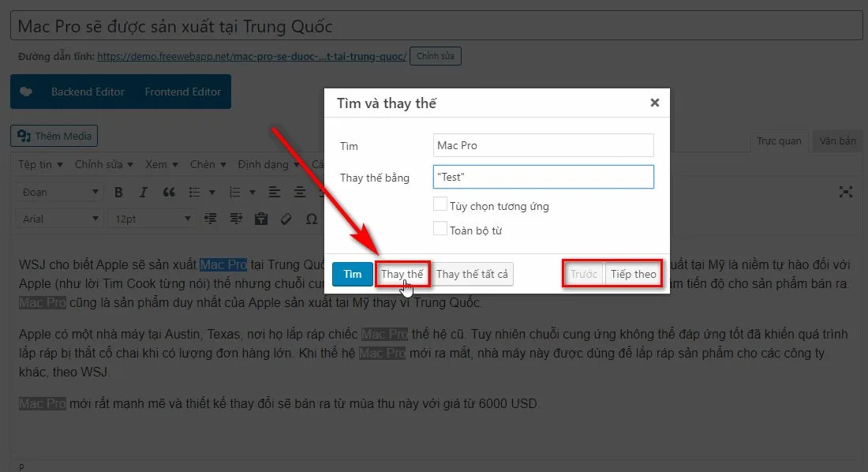Focus the Tìm search input field
The width and height of the screenshot is (868, 472).
[x=543, y=145]
